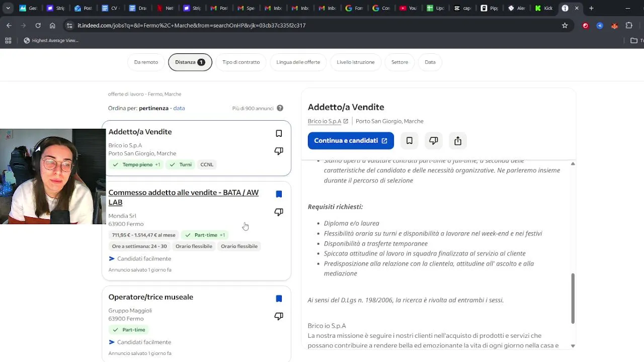The width and height of the screenshot is (644, 362).
Task: Open Brico io S.p.A company link
Action: pyautogui.click(x=325, y=121)
